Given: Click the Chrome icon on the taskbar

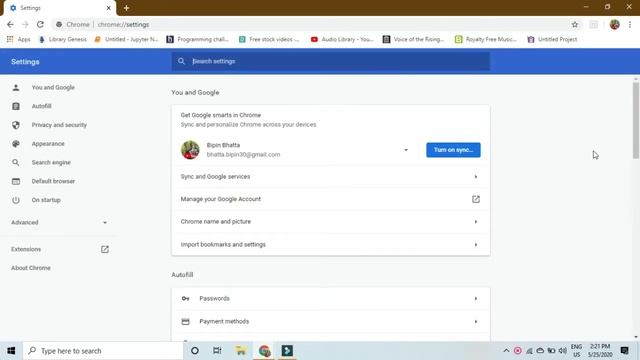Looking at the screenshot, I should point(264,351).
